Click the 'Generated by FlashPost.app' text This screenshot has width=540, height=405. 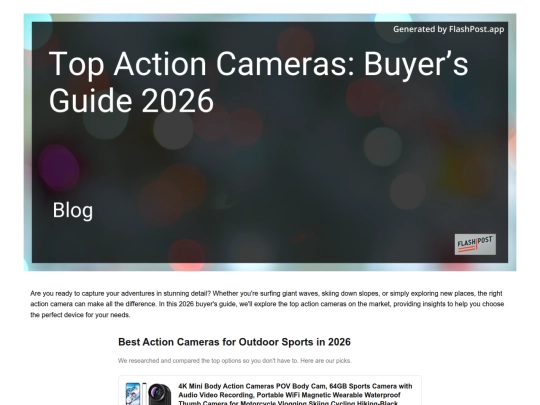(x=448, y=29)
